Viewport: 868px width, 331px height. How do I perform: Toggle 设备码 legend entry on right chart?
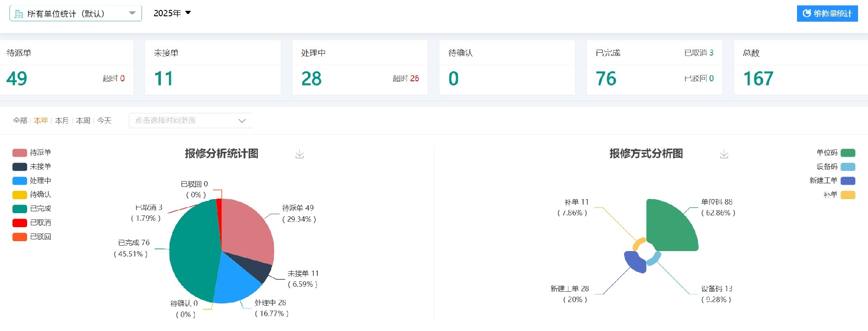tap(835, 167)
